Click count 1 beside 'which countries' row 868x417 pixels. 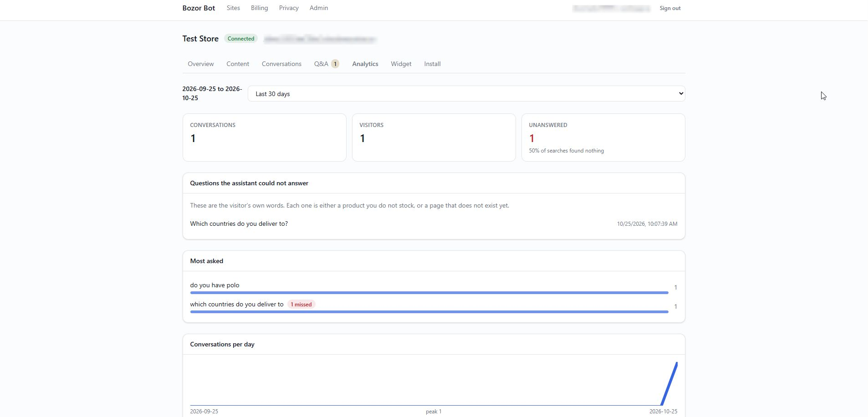click(675, 306)
